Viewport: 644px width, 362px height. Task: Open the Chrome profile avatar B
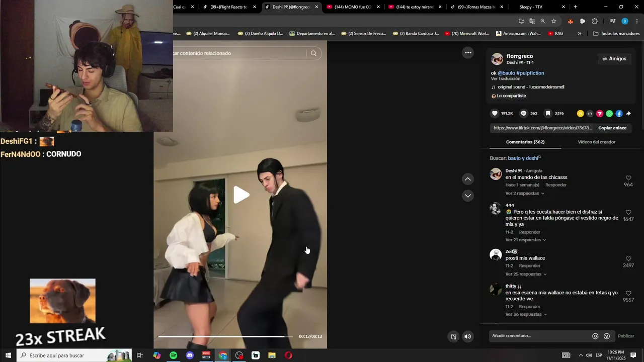point(625,21)
